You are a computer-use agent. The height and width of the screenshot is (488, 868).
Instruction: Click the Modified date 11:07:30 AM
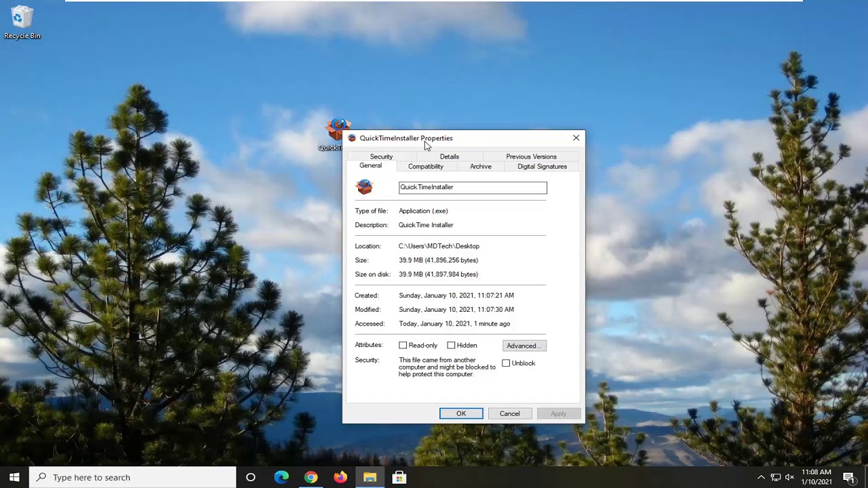point(456,310)
